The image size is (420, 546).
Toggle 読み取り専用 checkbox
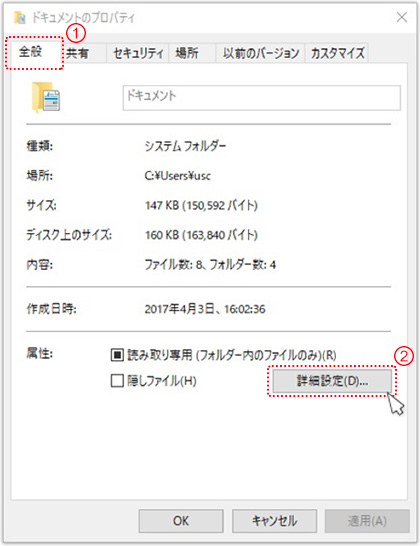point(117,355)
